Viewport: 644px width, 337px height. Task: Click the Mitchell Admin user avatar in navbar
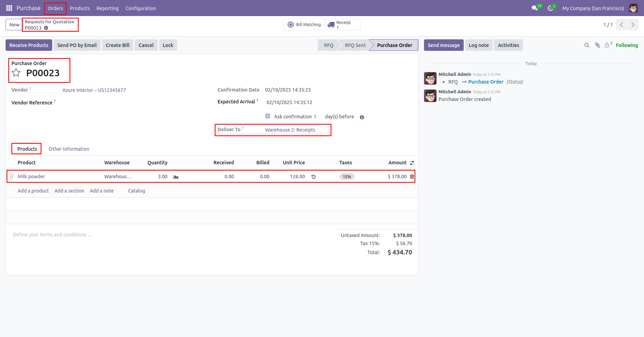[633, 8]
